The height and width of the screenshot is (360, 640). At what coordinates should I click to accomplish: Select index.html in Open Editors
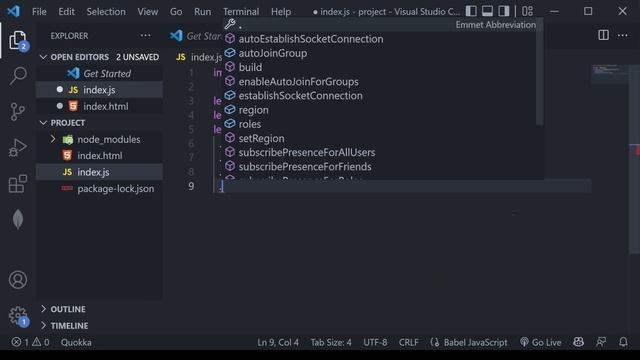100,106
